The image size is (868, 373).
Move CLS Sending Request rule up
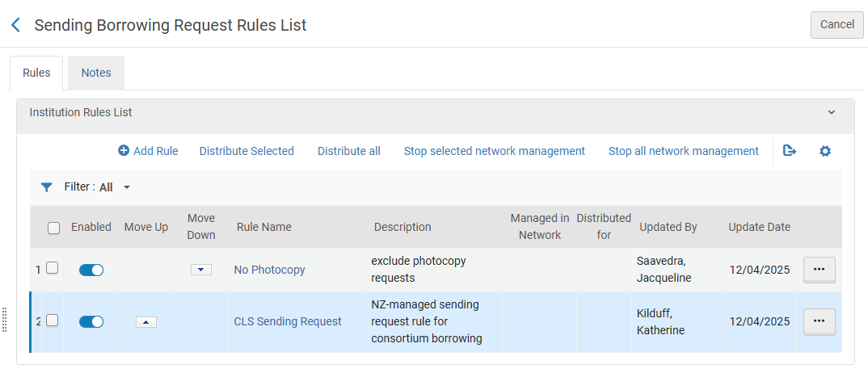tap(145, 321)
